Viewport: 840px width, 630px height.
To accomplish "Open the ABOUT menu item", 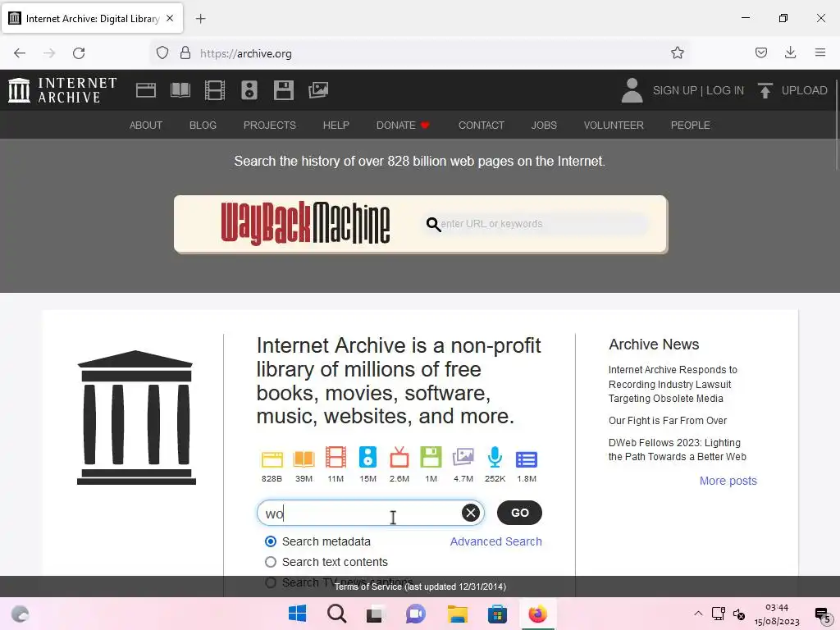I will [x=146, y=126].
